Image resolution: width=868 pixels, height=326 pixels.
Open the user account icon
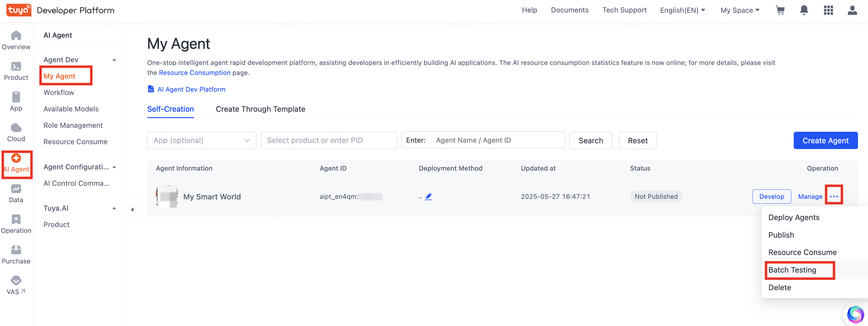(852, 10)
